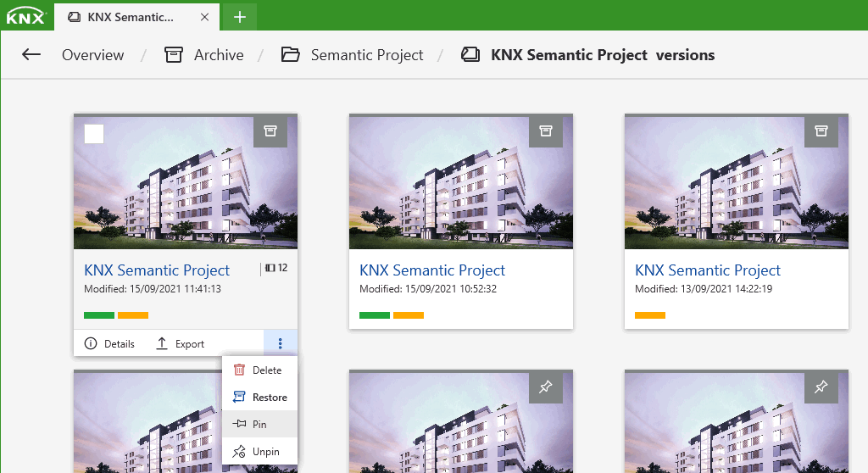The width and height of the screenshot is (868, 473).
Task: Open project title modified 15/09/2021 10:52:32
Action: pyautogui.click(x=432, y=270)
